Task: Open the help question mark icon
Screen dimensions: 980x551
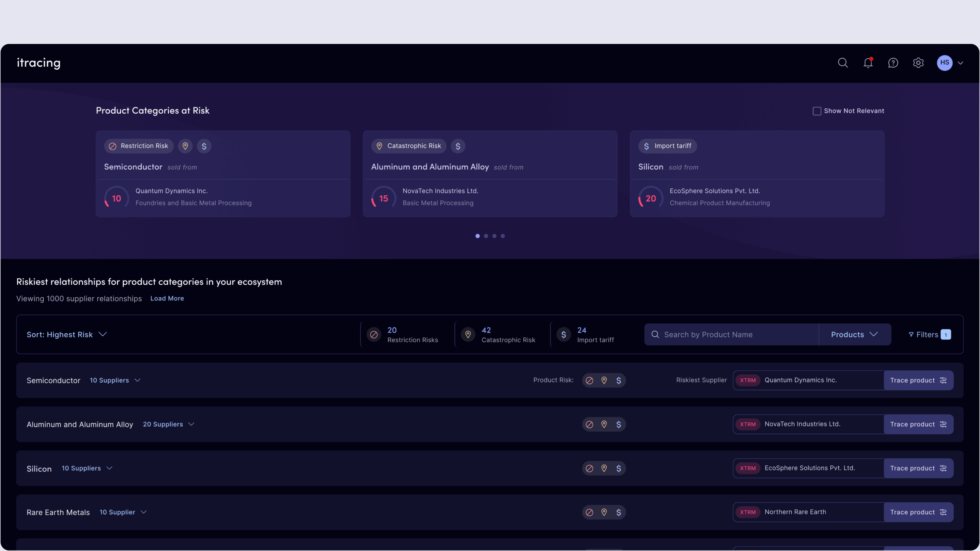Action: (x=893, y=63)
